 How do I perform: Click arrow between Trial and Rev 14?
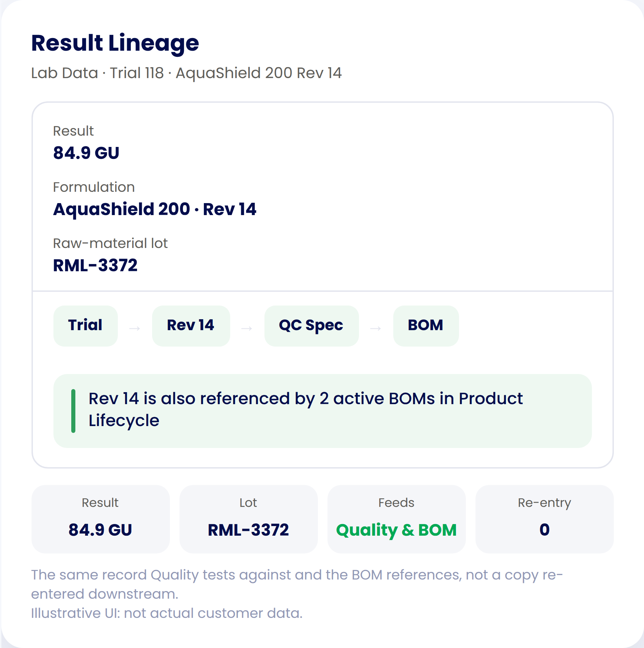(x=135, y=328)
